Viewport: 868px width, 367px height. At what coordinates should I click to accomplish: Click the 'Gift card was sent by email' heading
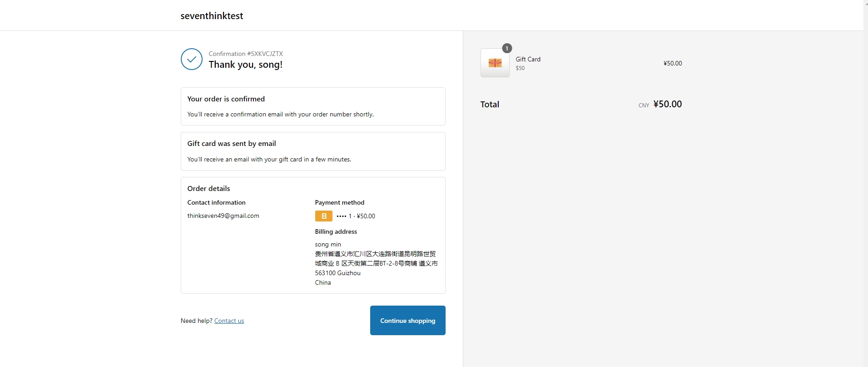click(231, 143)
